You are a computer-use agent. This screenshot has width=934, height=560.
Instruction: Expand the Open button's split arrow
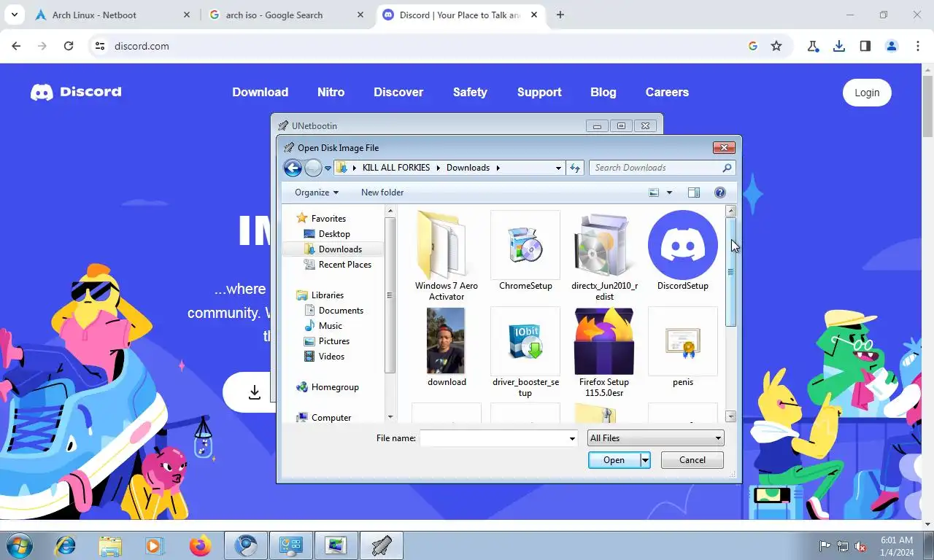coord(645,460)
